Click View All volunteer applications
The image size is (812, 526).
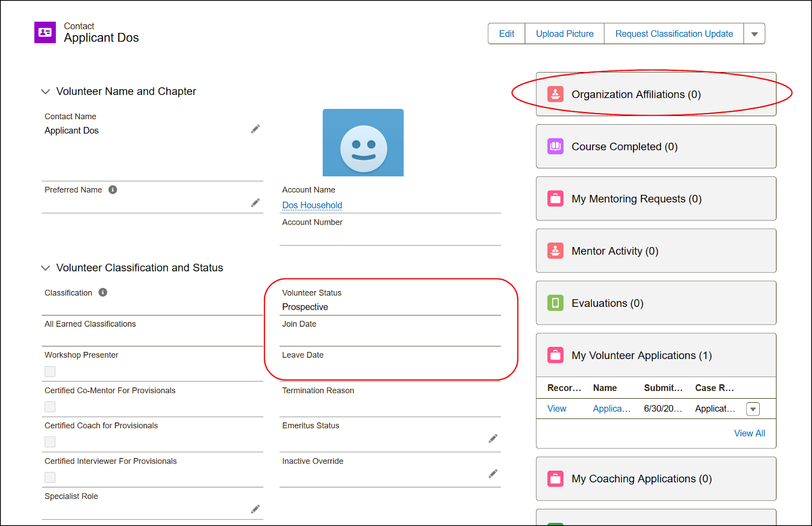[749, 433]
